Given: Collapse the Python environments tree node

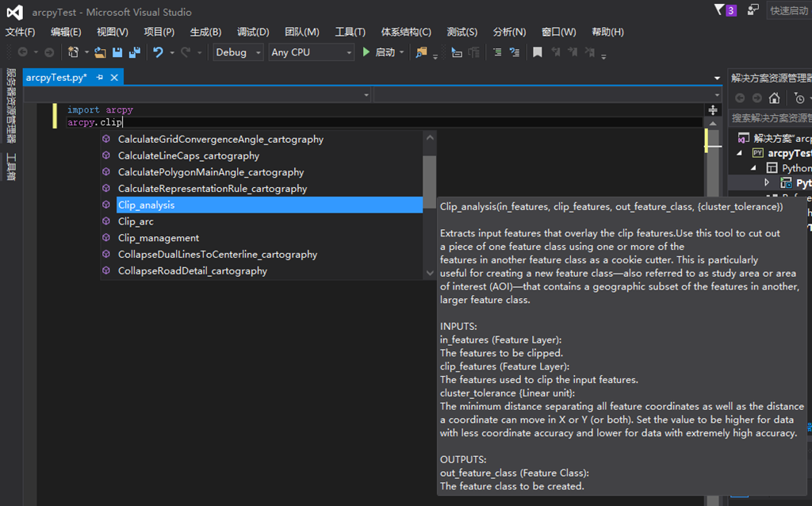Looking at the screenshot, I should pyautogui.click(x=753, y=167).
